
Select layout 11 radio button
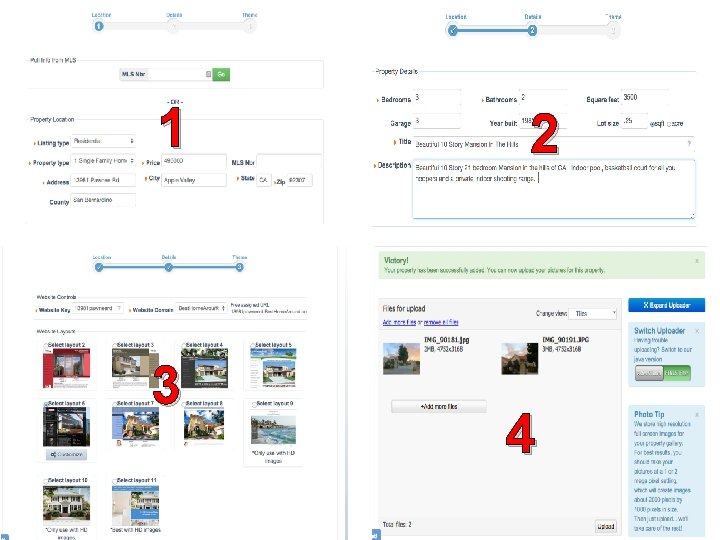115,481
